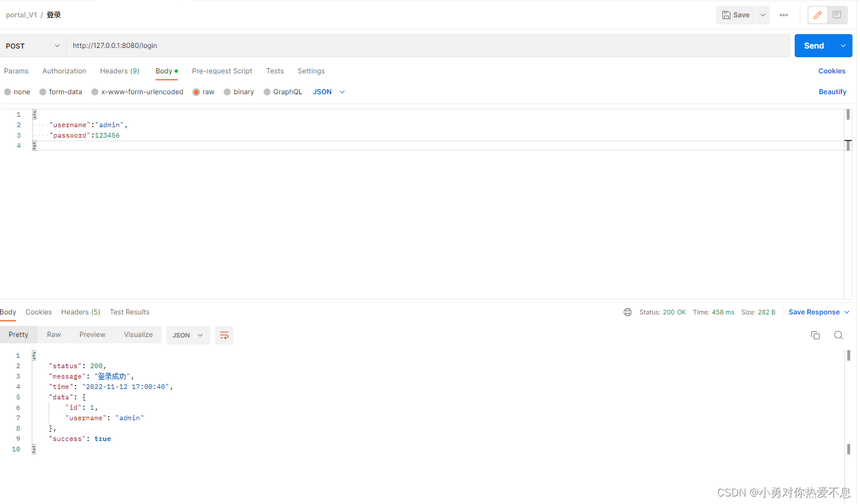Open the JSON body format dropdown

click(x=328, y=91)
